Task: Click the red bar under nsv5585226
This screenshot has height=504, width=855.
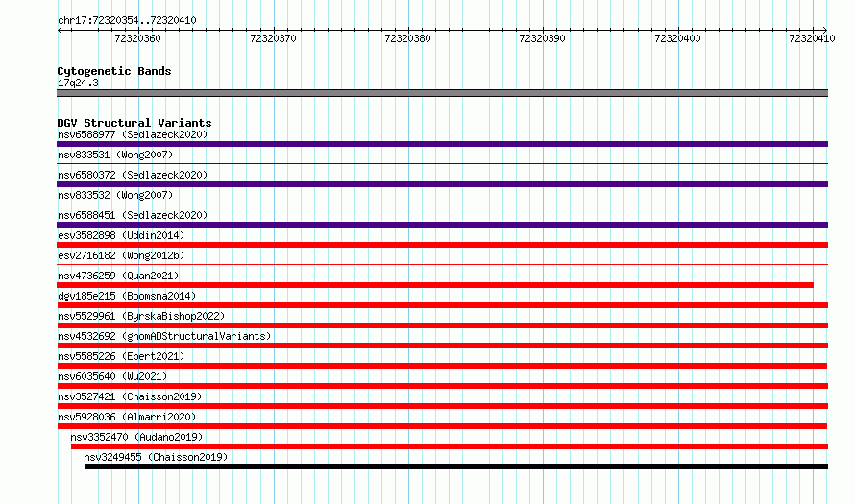Action: point(442,366)
